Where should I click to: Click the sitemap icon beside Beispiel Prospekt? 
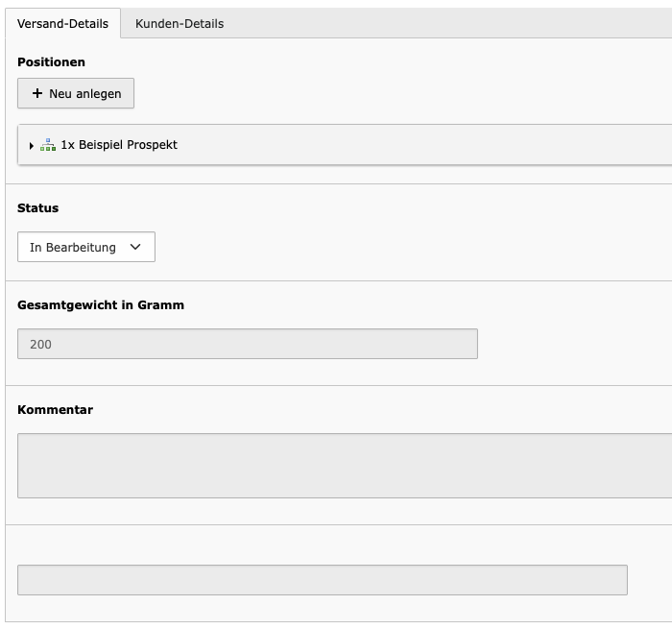(x=48, y=145)
